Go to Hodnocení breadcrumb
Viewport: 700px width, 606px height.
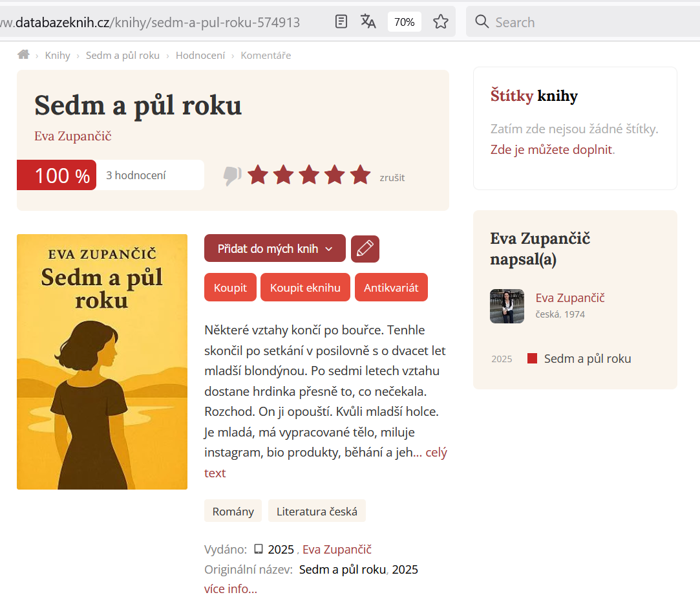click(x=200, y=56)
